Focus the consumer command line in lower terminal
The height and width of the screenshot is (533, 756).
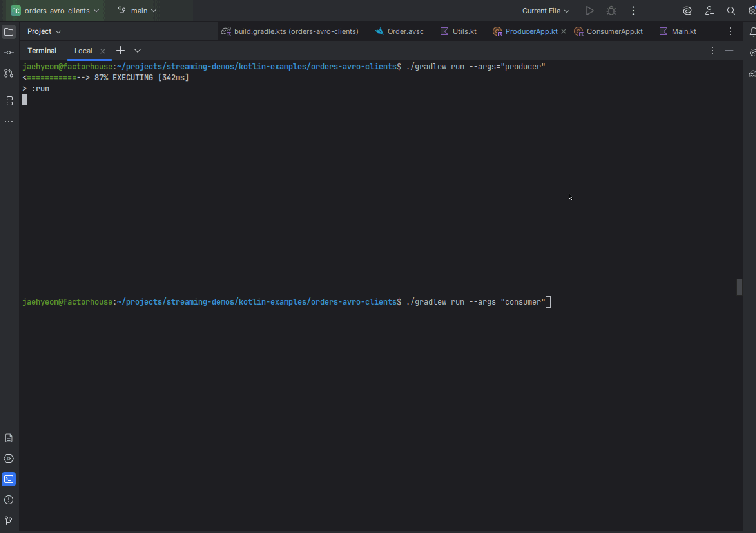point(286,302)
